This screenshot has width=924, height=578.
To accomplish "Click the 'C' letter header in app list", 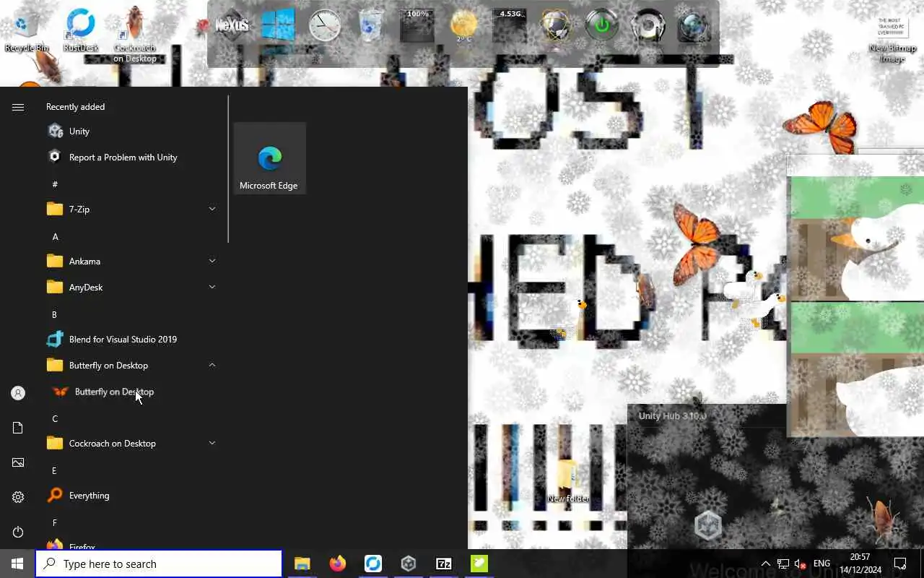I will click(x=55, y=418).
